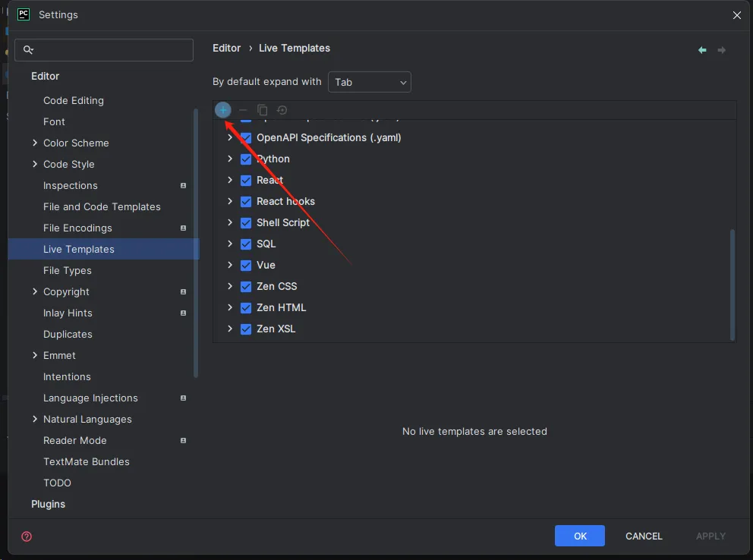Click the CANCEL button
Viewport: 753px width, 560px height.
(644, 536)
